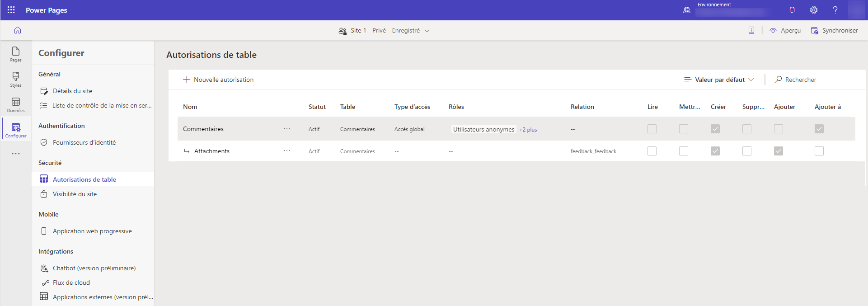Click Nouvelle autorisation button
The width and height of the screenshot is (868, 306).
click(x=218, y=80)
